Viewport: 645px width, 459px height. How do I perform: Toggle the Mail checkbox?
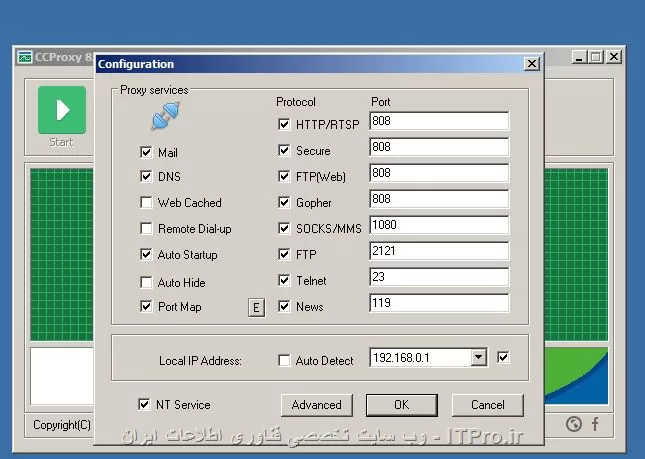146,153
